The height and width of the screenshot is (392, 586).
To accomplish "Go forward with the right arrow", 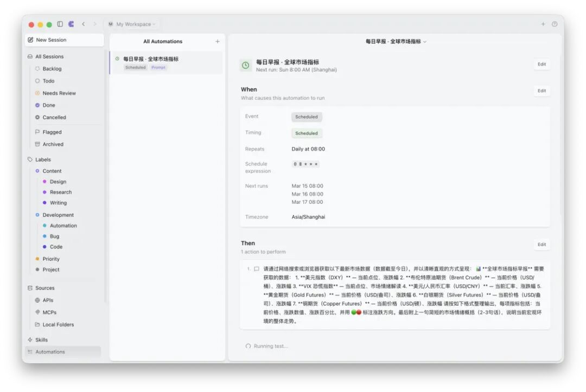I will pos(94,24).
